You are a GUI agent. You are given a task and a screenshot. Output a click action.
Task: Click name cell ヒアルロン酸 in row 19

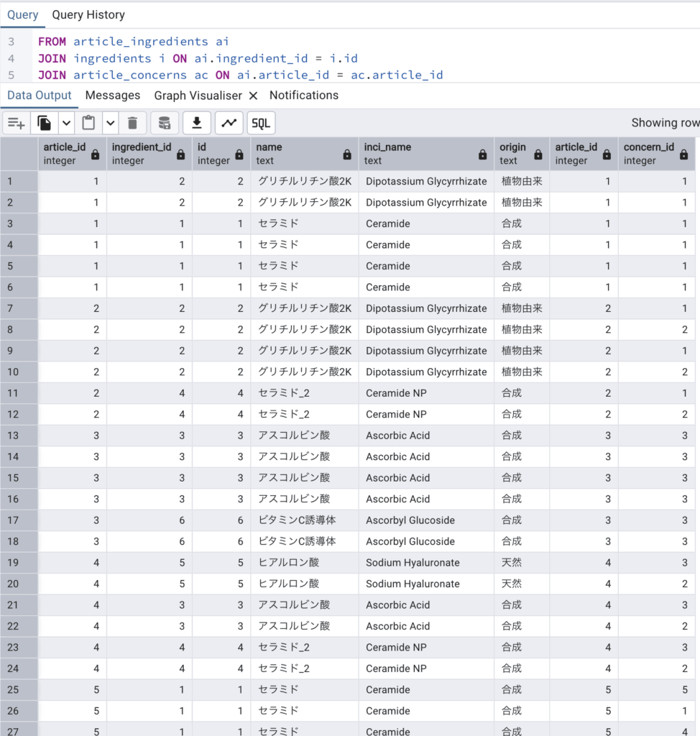click(305, 562)
